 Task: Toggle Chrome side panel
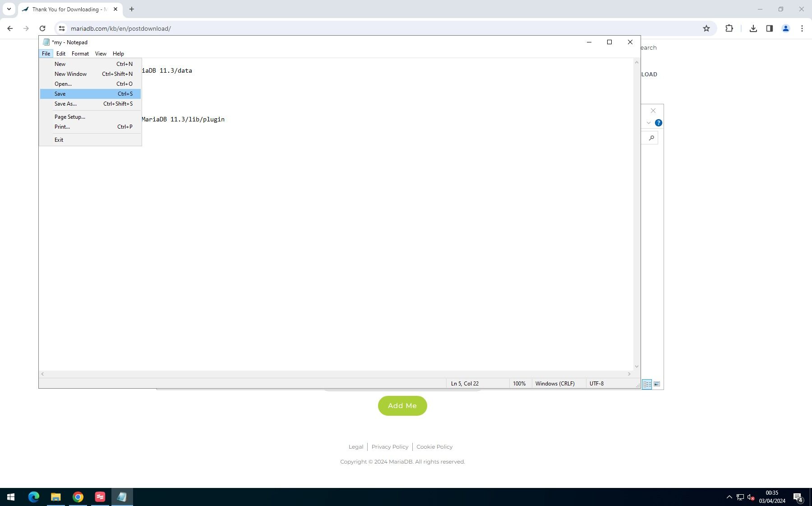[770, 28]
